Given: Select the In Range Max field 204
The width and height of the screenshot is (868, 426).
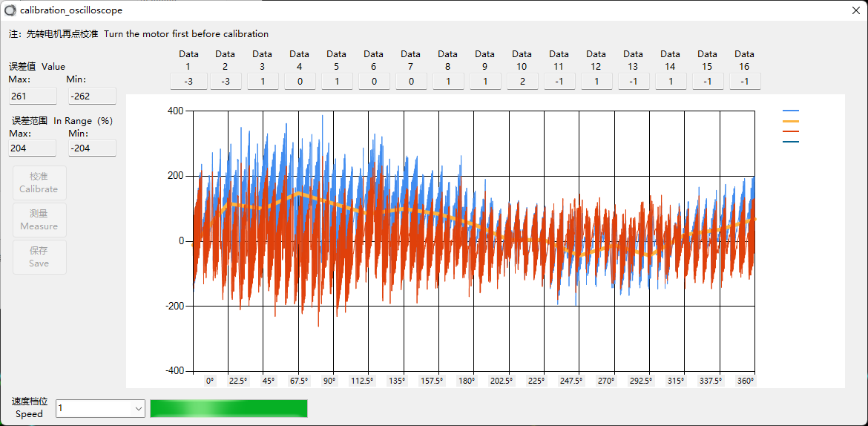Looking at the screenshot, I should tap(33, 148).
